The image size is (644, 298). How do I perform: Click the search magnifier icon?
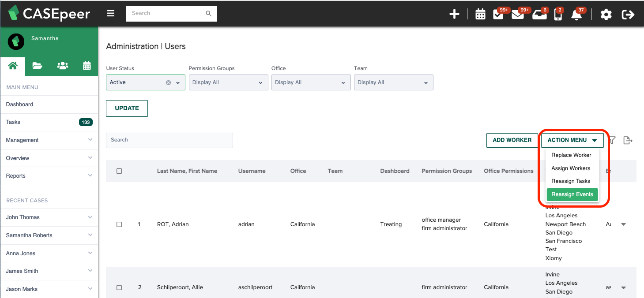(x=209, y=14)
